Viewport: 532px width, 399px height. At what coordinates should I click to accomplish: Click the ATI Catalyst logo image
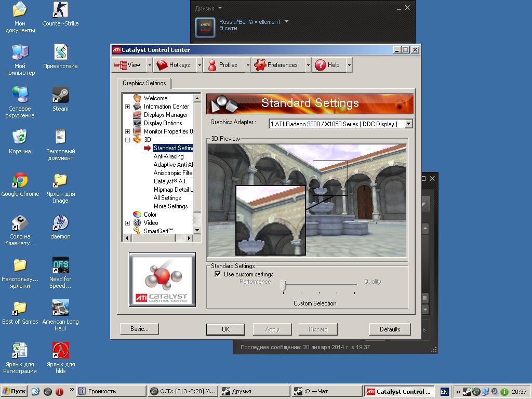coord(162,280)
